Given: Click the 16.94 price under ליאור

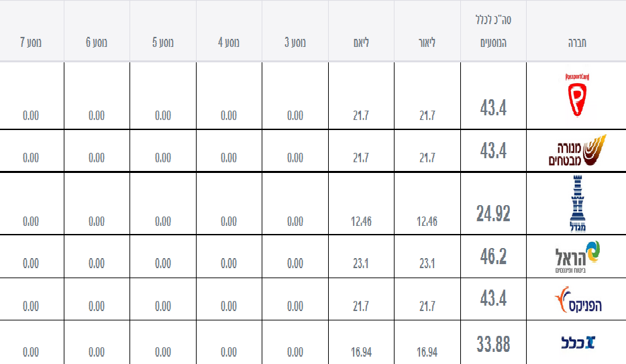Looking at the screenshot, I should 427,352.
